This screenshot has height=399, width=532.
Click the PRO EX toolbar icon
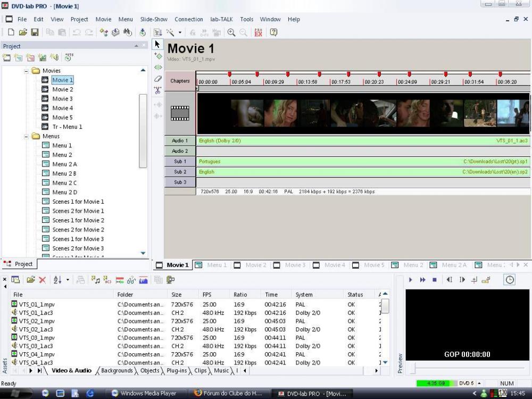tap(259, 32)
